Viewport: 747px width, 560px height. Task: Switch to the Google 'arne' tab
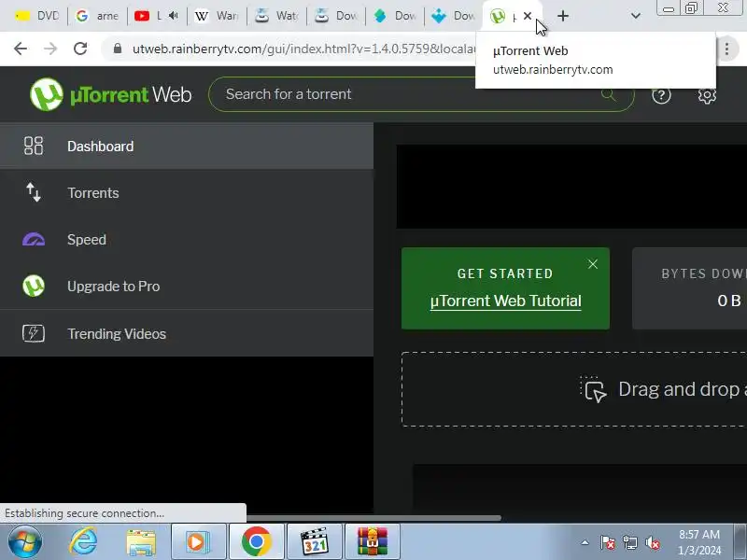pos(97,16)
